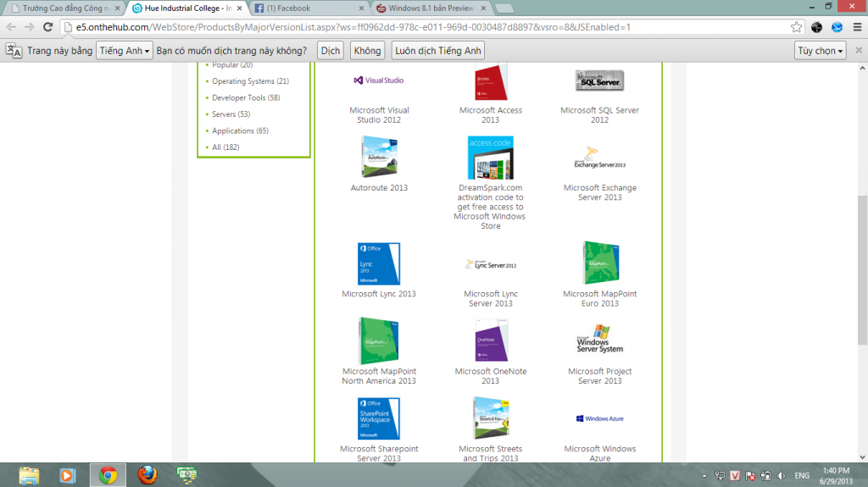Click Không button to decline translation

tap(368, 50)
